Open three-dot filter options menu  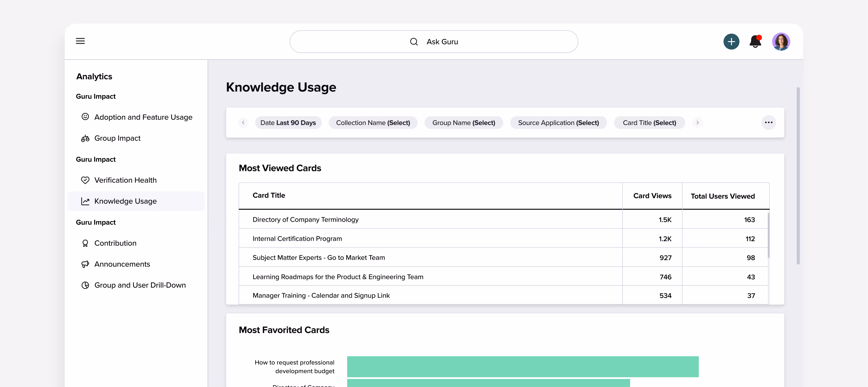click(x=768, y=122)
